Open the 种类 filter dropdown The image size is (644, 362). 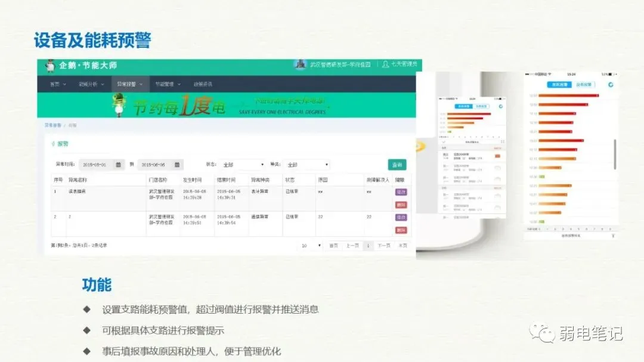307,165
